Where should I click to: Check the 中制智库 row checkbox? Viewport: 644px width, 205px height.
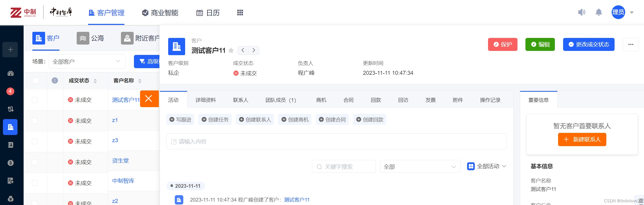tap(35, 183)
